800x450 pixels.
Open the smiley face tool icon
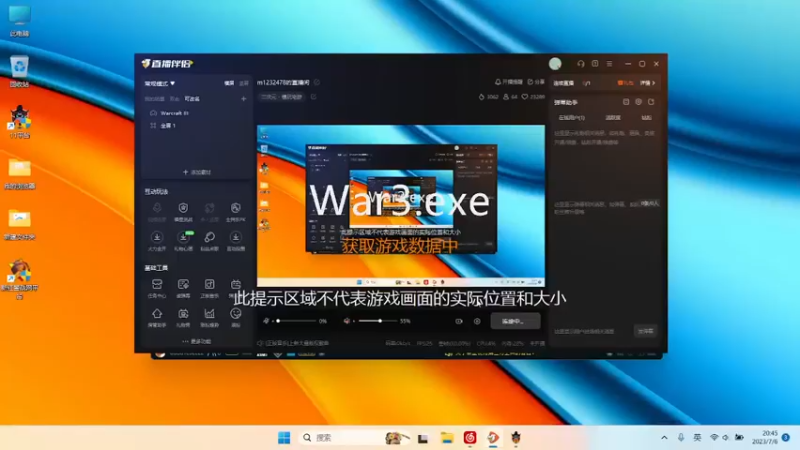(236, 316)
